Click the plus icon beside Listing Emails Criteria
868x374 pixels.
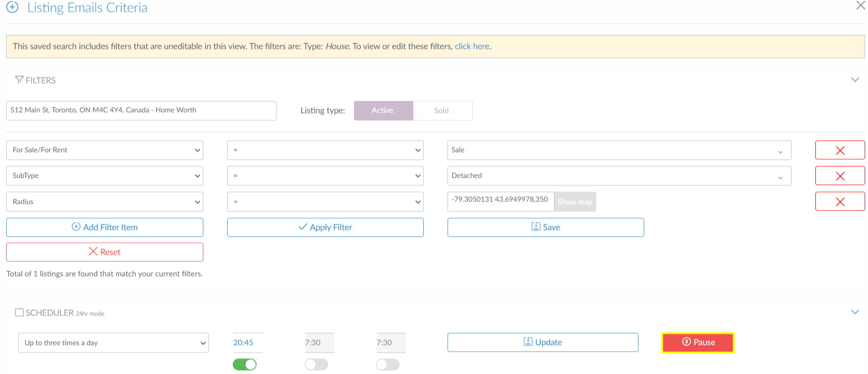click(12, 7)
